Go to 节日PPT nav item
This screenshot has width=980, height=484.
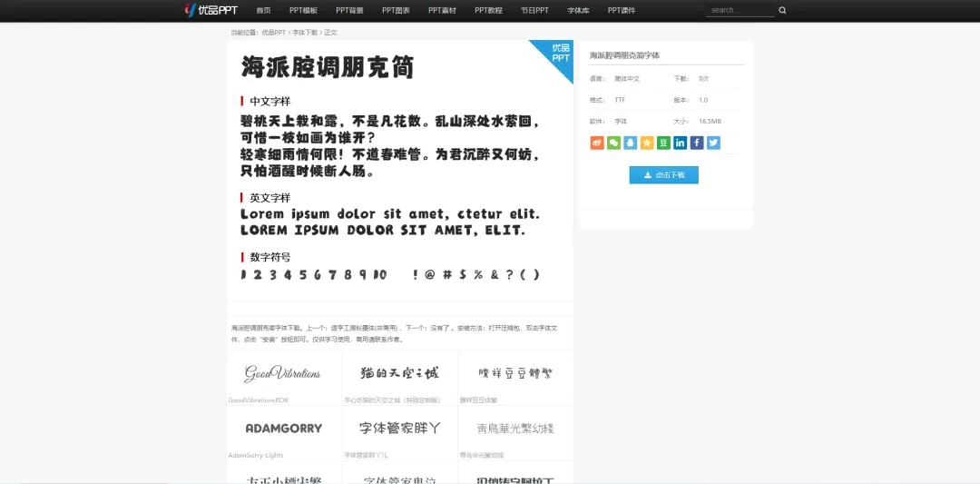(534, 11)
